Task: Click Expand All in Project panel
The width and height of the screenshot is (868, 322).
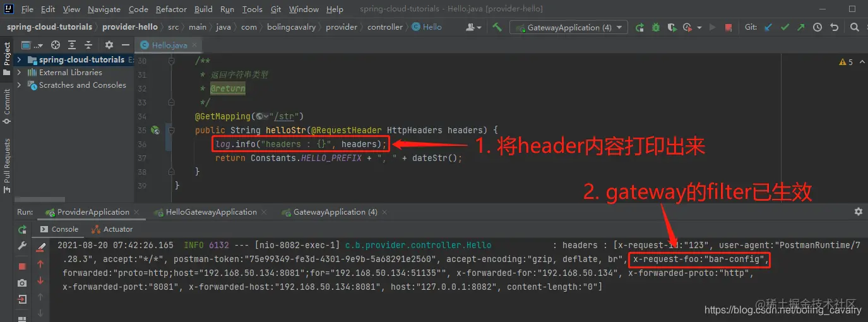Action: [x=71, y=45]
